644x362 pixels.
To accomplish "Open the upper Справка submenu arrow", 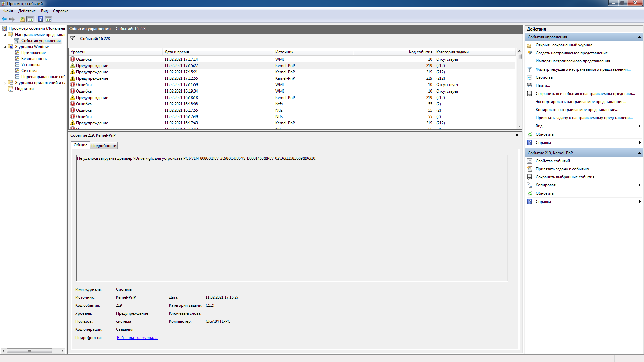I will coord(640,143).
